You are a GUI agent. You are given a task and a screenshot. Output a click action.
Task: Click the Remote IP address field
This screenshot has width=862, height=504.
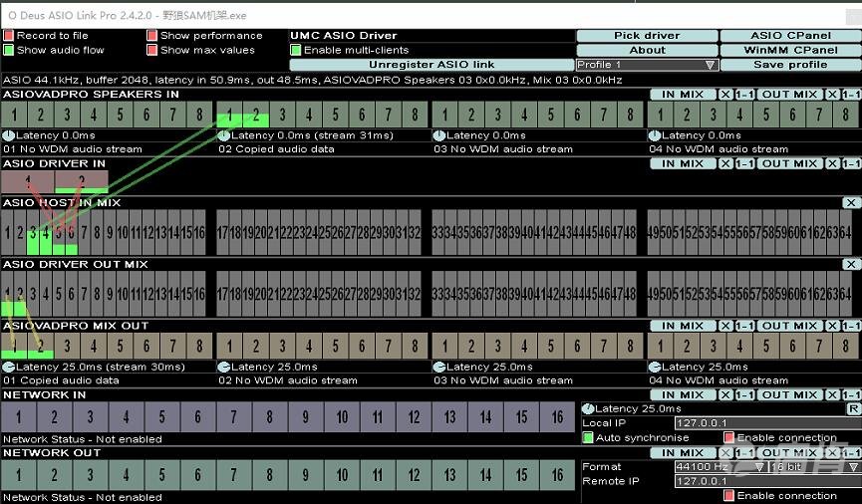767,481
